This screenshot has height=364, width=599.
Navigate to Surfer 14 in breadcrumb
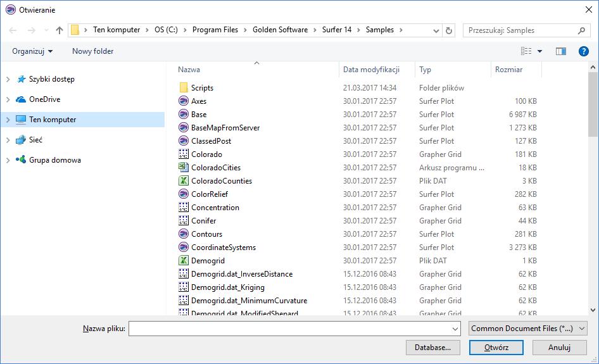tap(337, 30)
